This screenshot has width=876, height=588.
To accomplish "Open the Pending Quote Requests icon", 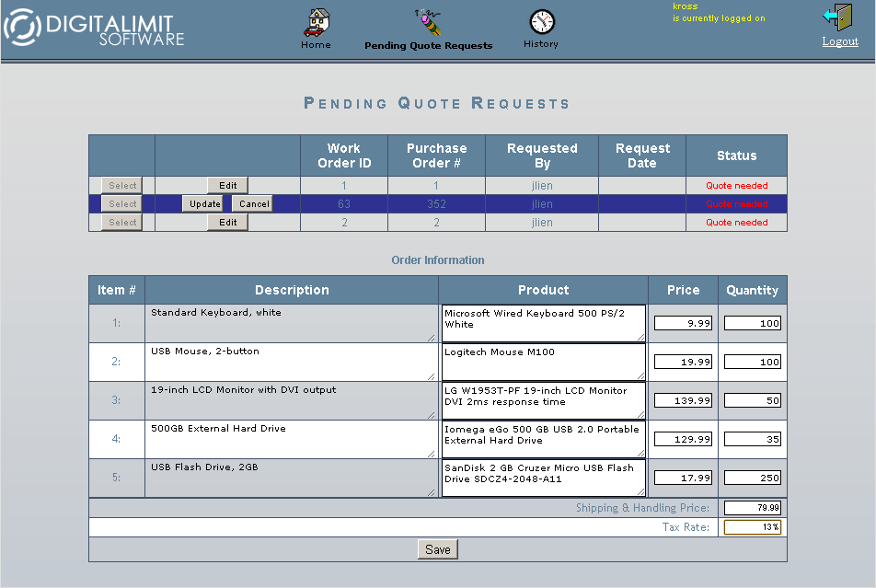I will (429, 22).
